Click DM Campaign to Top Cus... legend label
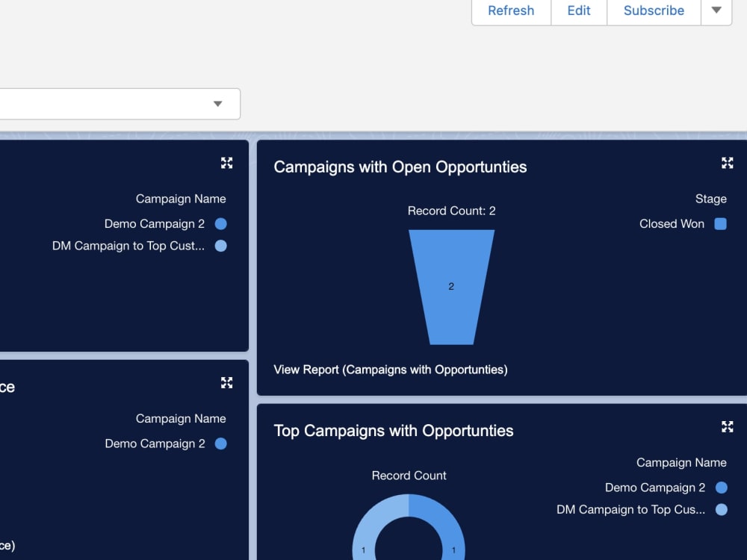 click(630, 509)
